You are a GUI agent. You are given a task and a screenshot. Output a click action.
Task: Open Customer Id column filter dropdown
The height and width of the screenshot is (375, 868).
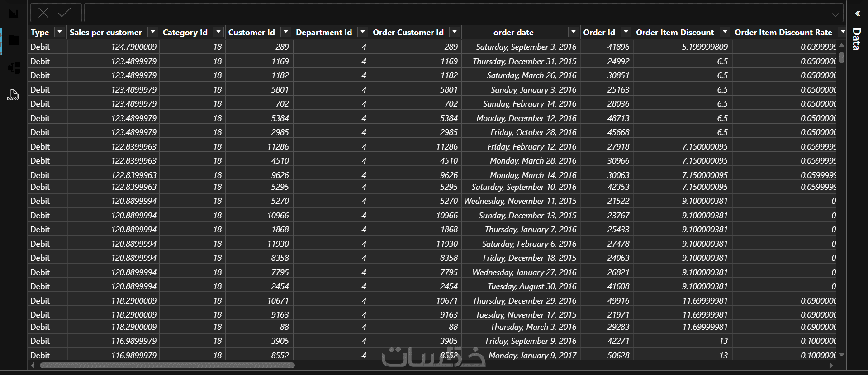285,32
